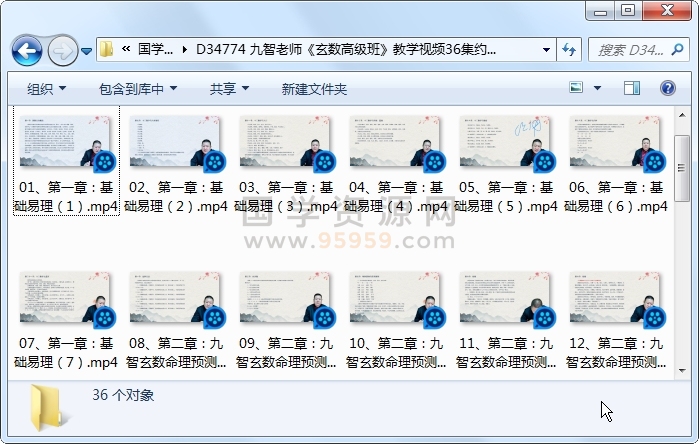
Task: Click file name 11、第二章：九智玄数命理预测
Action: point(506,353)
